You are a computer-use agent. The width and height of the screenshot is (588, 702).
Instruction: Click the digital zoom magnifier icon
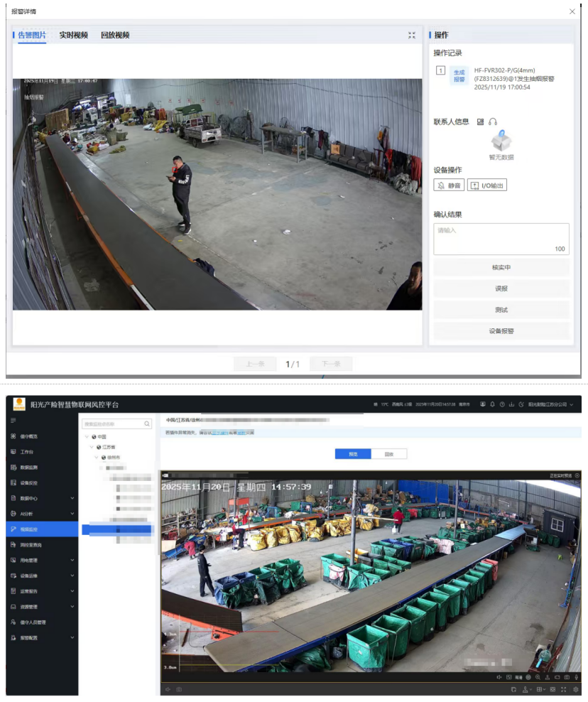click(538, 677)
